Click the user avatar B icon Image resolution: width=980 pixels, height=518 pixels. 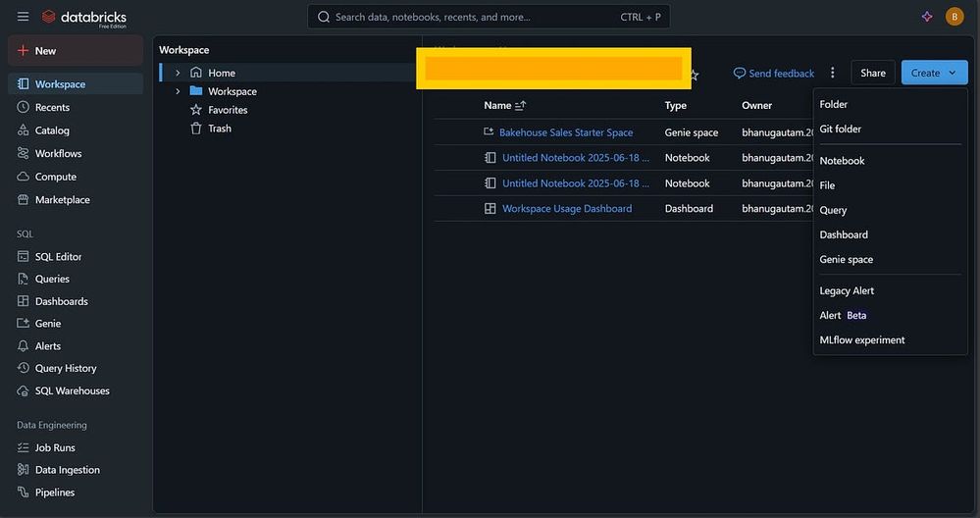[x=954, y=17]
